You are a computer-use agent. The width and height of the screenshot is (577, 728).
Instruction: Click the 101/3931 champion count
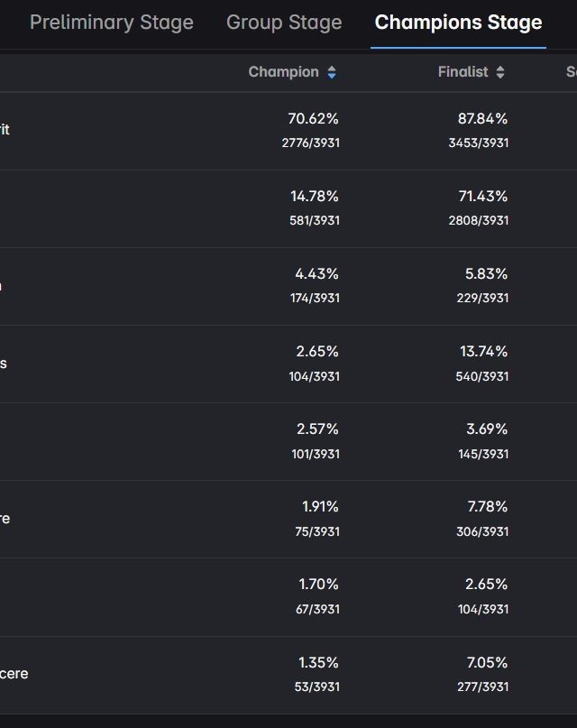[315, 454]
